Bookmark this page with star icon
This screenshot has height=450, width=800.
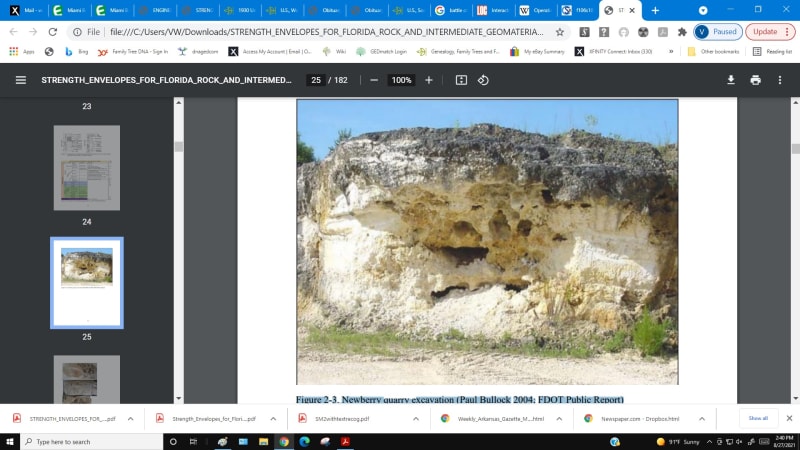tap(560, 32)
